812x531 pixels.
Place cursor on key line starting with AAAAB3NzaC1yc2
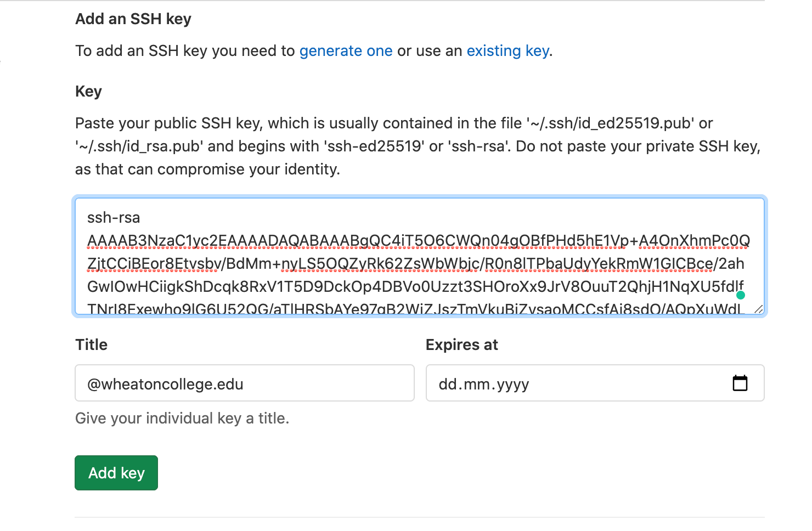click(x=419, y=241)
